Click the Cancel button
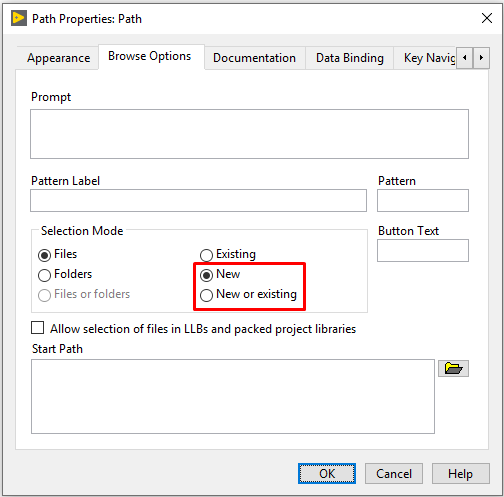Viewport: 504px width, 497px height. click(x=394, y=473)
